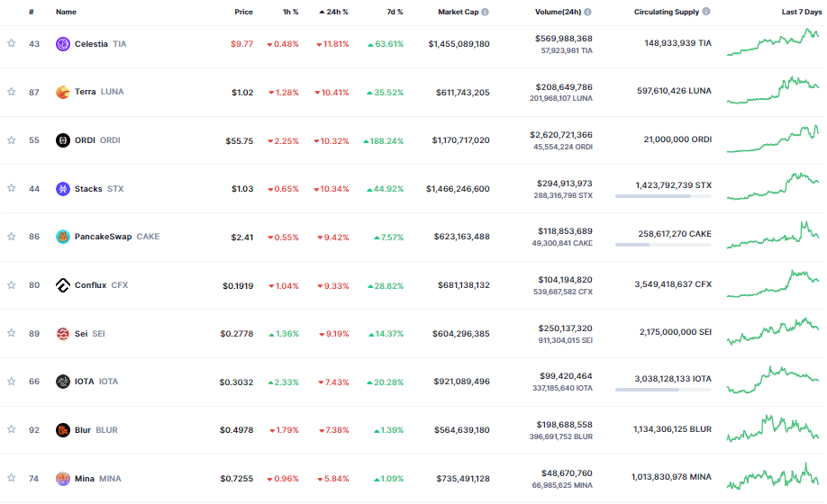Click Mina market cap $735,491,128
Viewport: 827px width, 504px height.
click(462, 478)
